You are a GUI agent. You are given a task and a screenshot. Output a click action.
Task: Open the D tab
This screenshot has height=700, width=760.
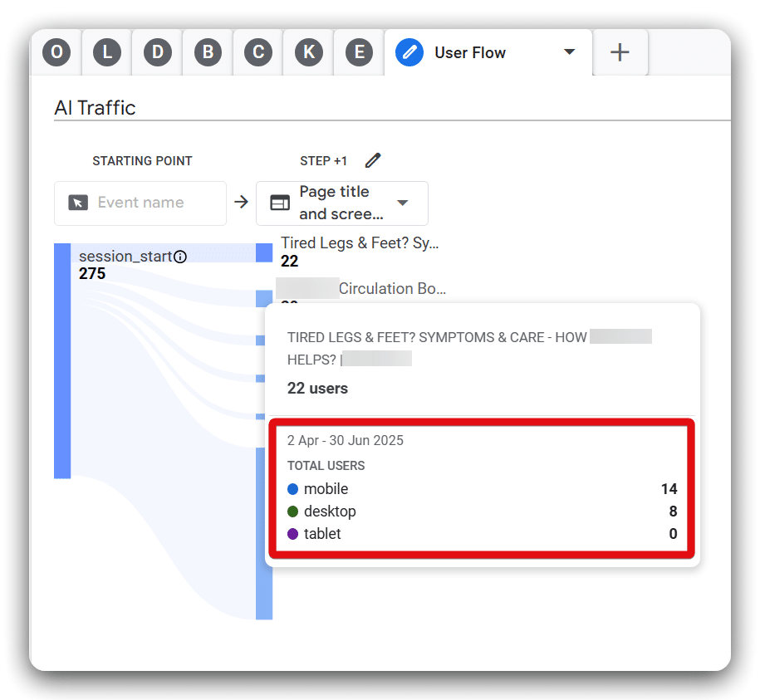(158, 52)
